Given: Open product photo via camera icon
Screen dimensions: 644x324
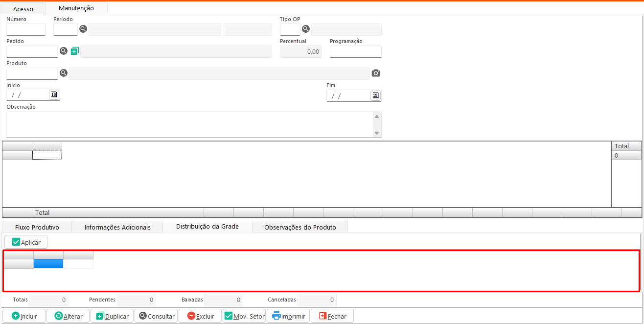Looking at the screenshot, I should point(375,73).
